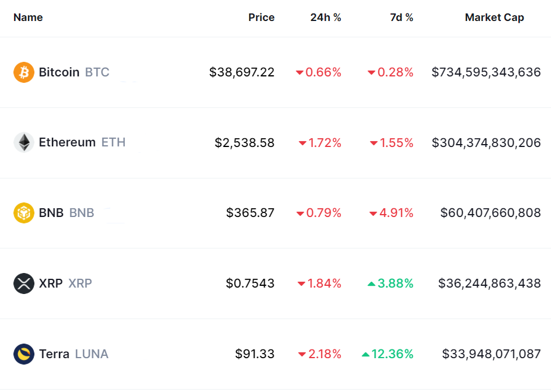The width and height of the screenshot is (551, 392).
Task: Click Bitcoin's market cap value
Action: 486,72
